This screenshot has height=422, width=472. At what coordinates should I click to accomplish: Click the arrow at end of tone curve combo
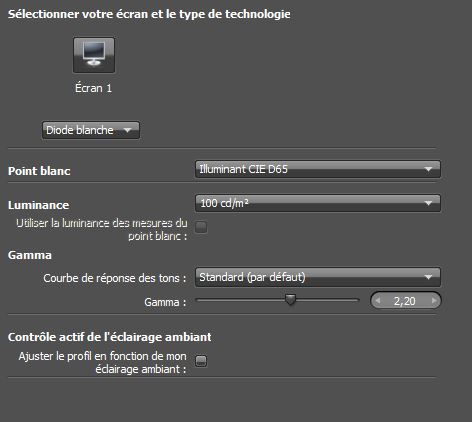click(x=428, y=277)
